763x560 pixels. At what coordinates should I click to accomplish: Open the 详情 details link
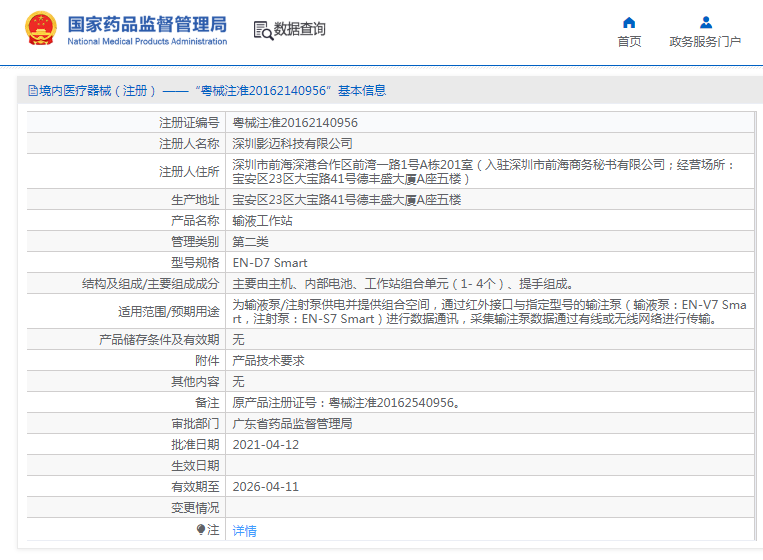pos(244,530)
